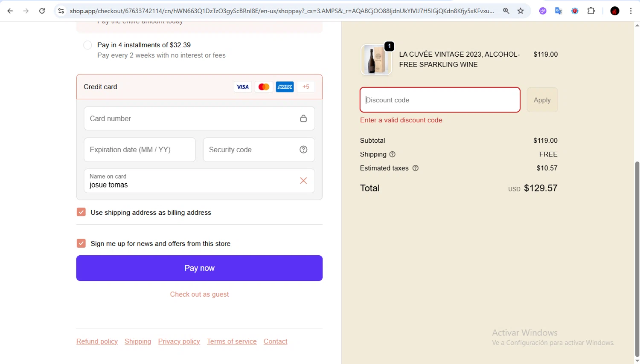
Task: Uncheck Sign me up for news
Action: tap(81, 243)
